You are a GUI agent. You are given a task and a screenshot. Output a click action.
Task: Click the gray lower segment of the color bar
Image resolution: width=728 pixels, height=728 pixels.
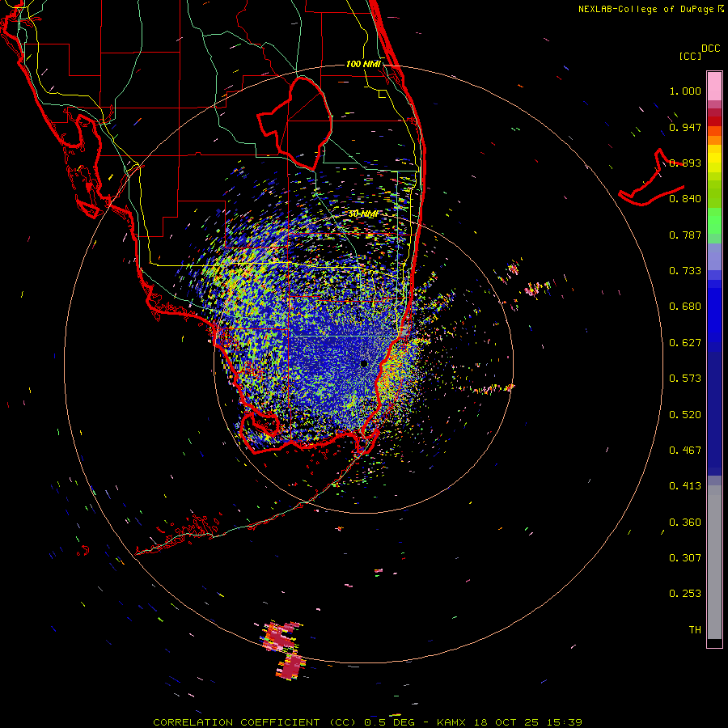(x=714, y=562)
